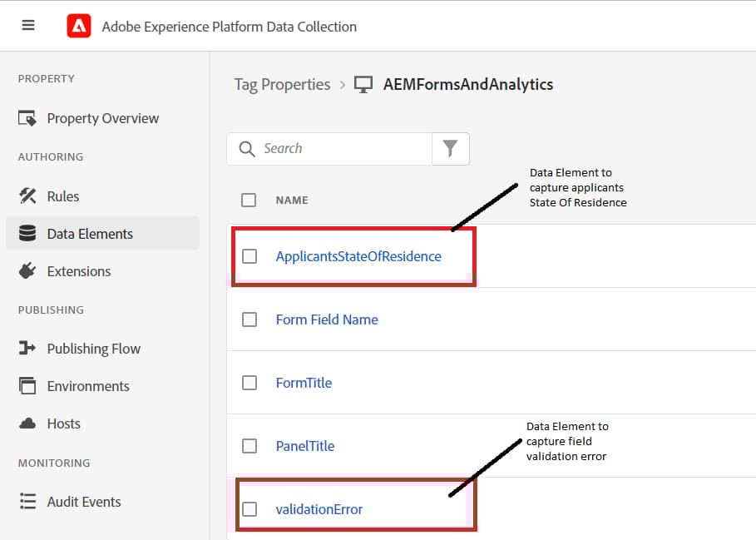
Task: Check the ApplicantsStateOfResidence checkbox
Action: pos(250,256)
